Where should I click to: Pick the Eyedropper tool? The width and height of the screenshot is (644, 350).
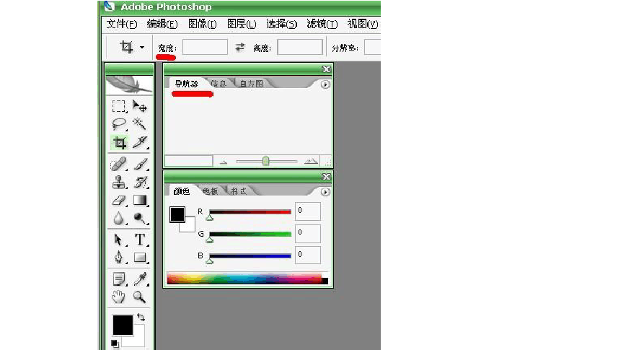pos(140,279)
